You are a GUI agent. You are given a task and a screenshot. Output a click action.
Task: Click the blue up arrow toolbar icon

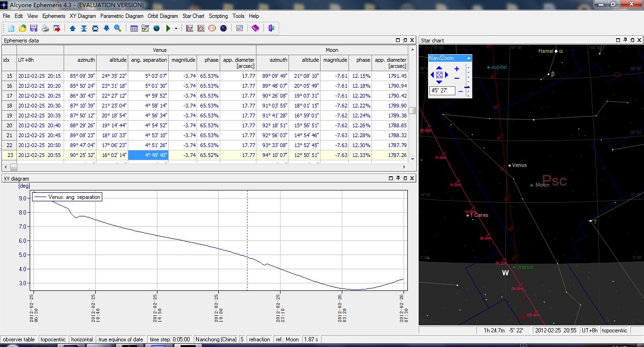coord(73,28)
